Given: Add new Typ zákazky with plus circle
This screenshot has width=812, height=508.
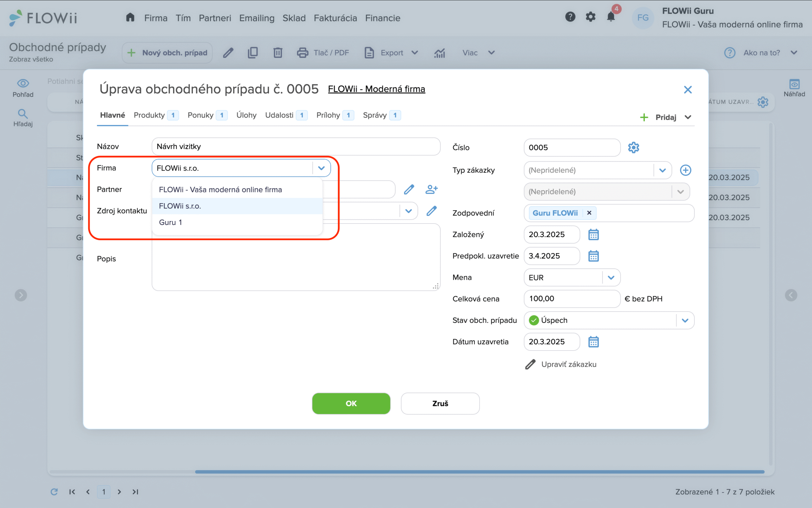Looking at the screenshot, I should point(685,170).
